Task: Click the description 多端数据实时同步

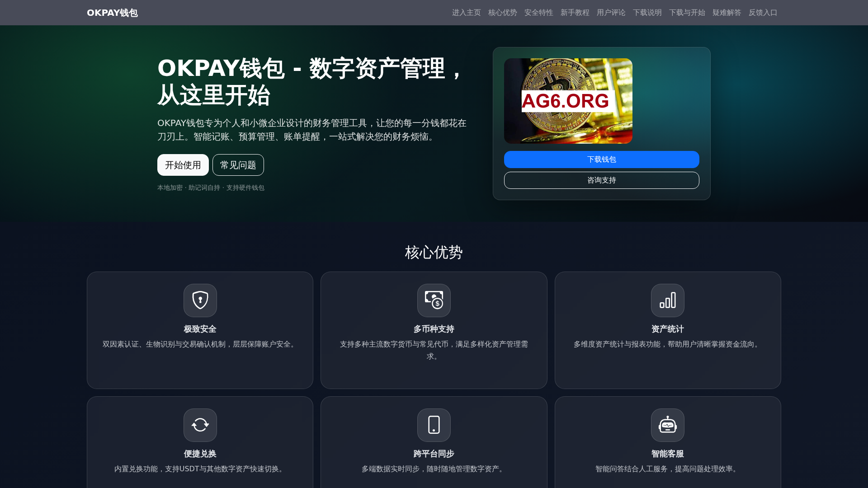Action: tap(434, 469)
